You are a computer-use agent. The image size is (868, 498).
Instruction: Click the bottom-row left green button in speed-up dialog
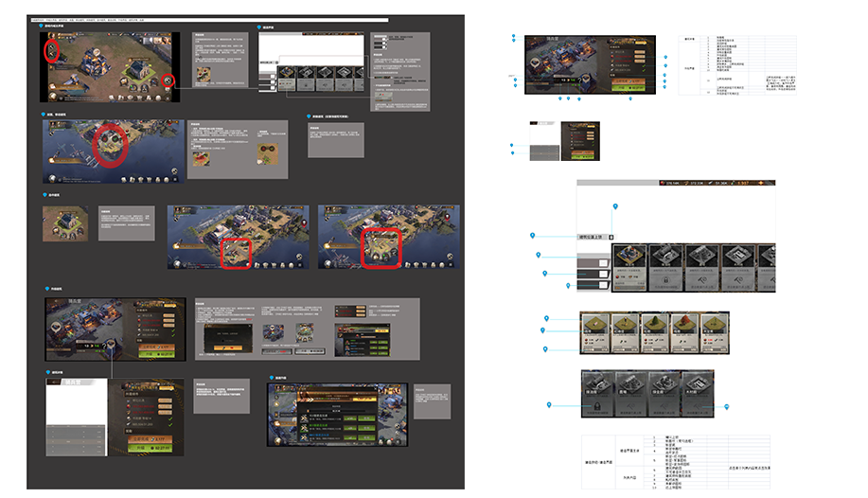tap(350, 437)
